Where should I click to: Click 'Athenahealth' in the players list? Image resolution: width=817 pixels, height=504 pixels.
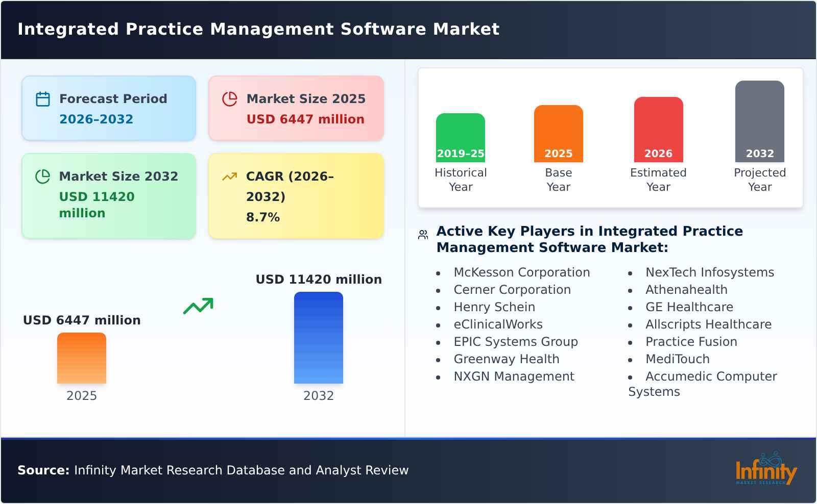(686, 290)
